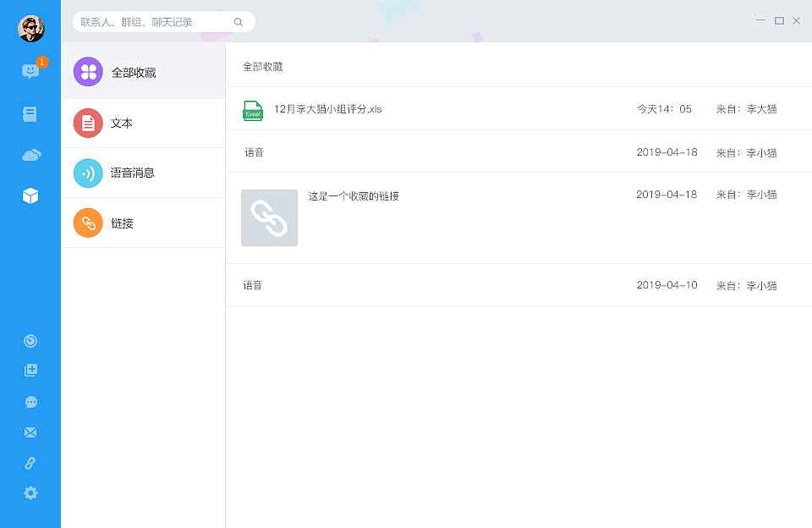Click the gray chain-link thumbnail
812x528 pixels.
269,217
